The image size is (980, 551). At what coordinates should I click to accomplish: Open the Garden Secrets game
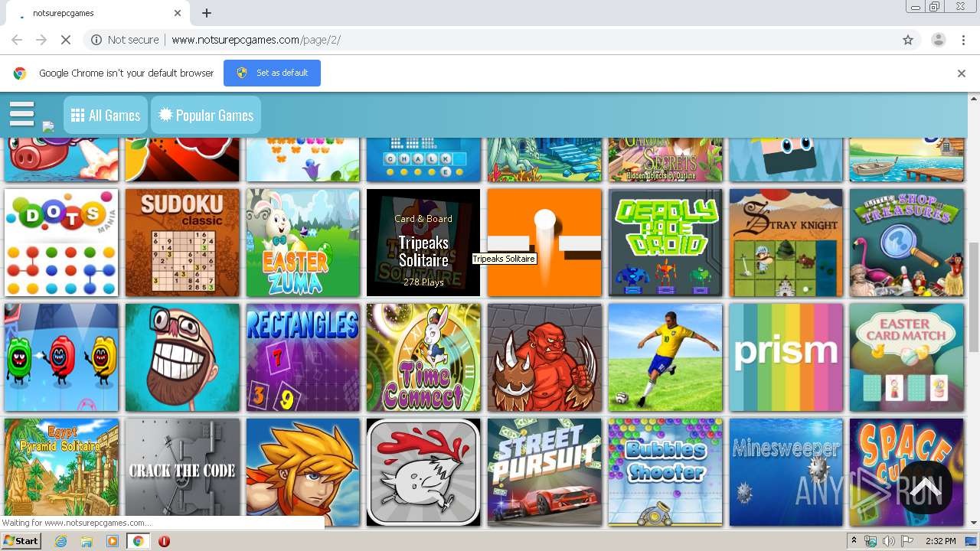click(x=665, y=159)
